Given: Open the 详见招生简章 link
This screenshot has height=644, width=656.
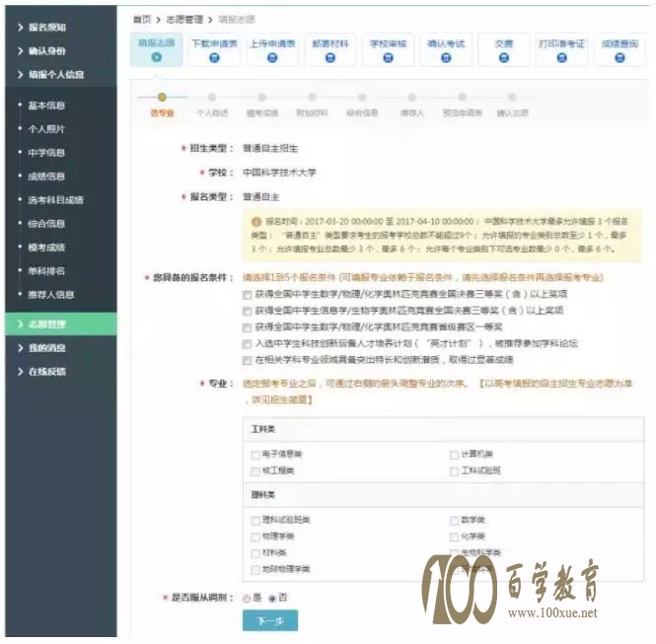Looking at the screenshot, I should coord(281,399).
